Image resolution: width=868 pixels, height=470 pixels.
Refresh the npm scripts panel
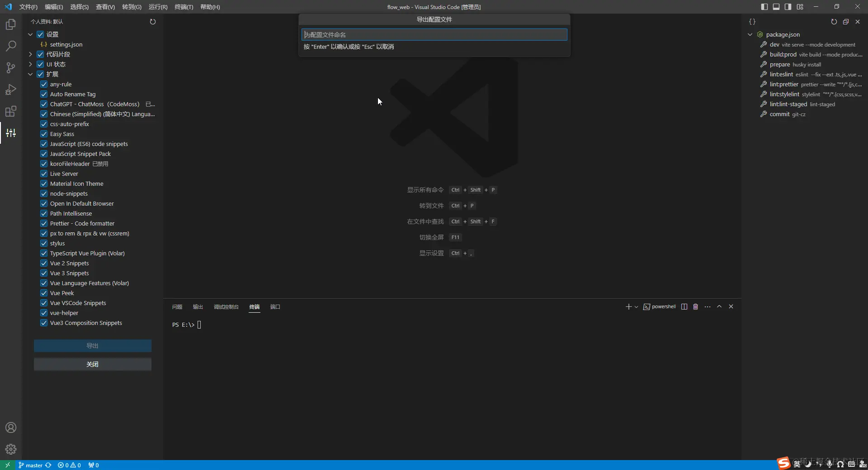(x=834, y=22)
